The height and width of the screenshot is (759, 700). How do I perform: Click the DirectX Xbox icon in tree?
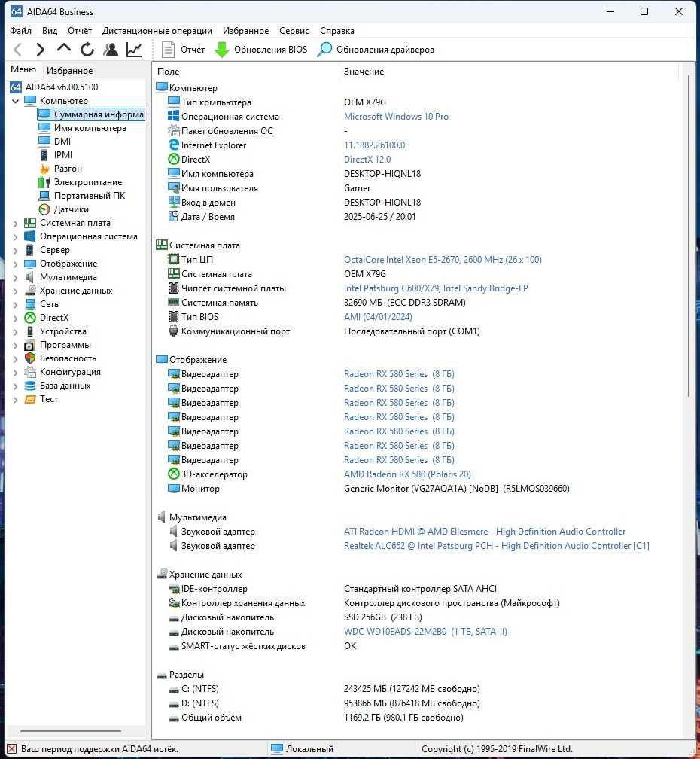coord(30,318)
